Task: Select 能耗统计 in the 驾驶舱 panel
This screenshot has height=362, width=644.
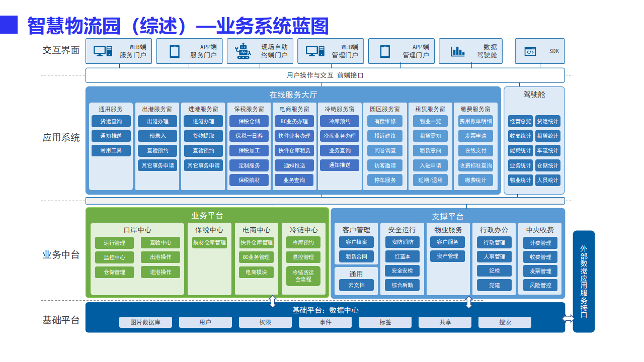Action: click(520, 150)
